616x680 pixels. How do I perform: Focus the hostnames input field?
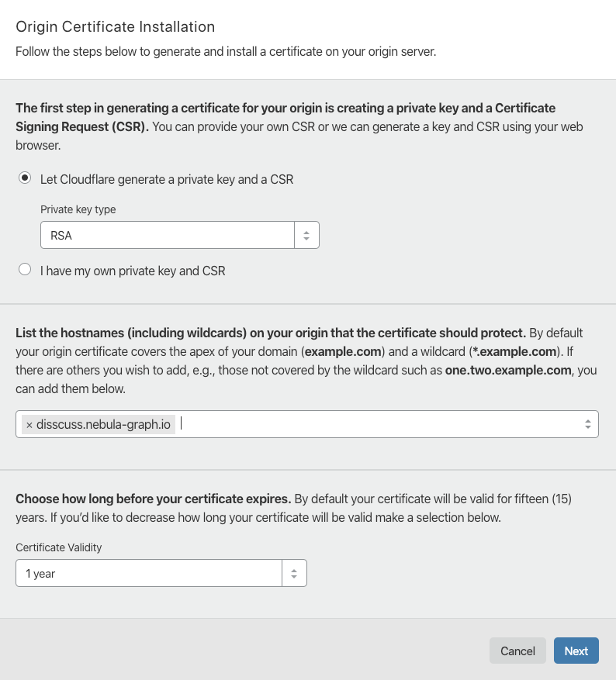click(372, 424)
